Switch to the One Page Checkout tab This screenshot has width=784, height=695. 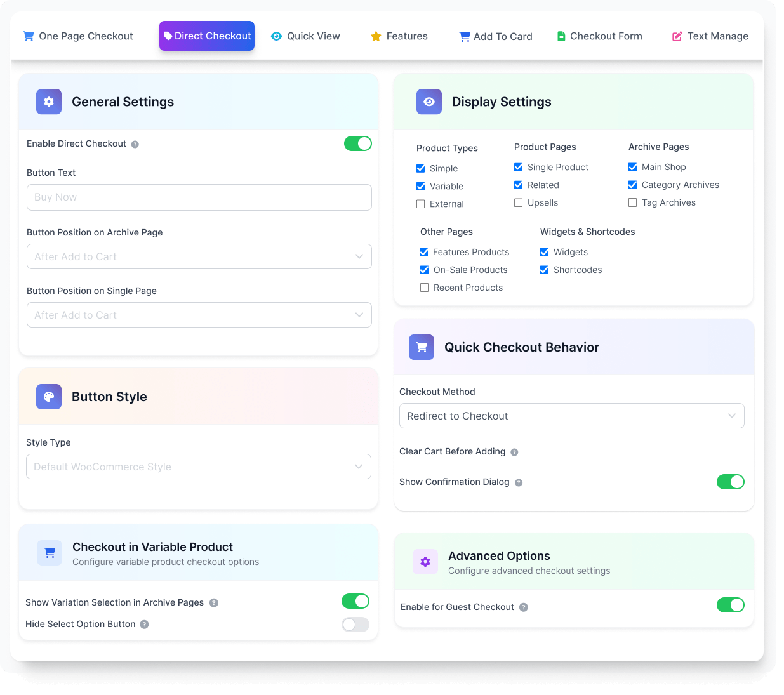click(77, 36)
